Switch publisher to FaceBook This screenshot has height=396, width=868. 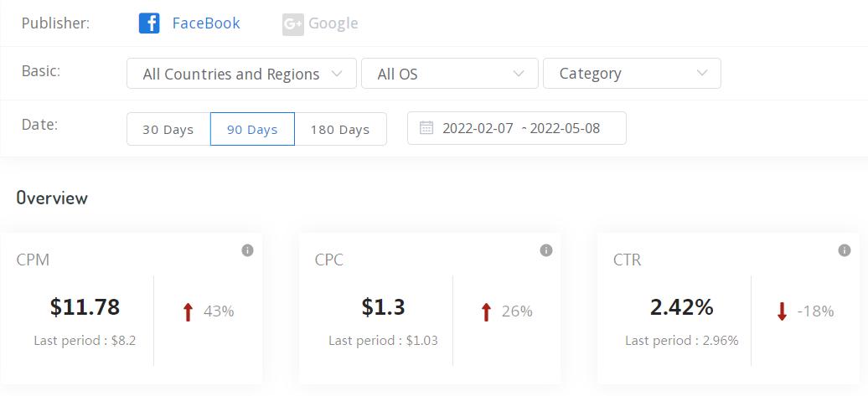click(x=205, y=23)
